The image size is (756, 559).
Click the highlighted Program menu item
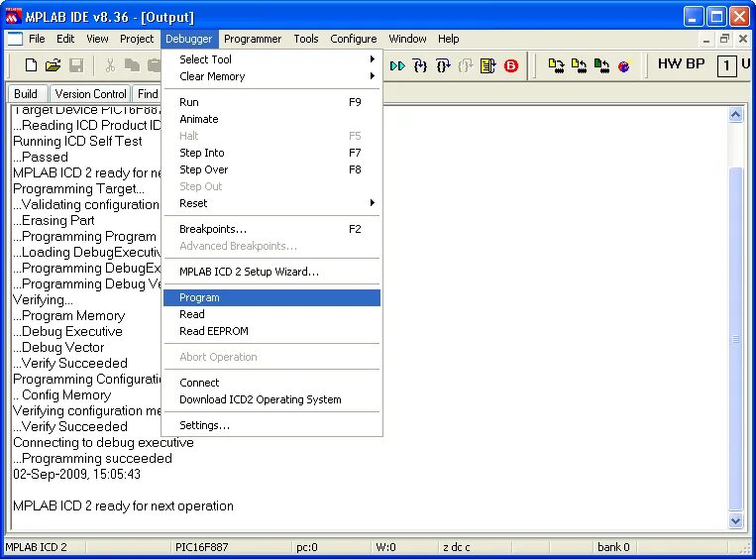click(x=271, y=297)
